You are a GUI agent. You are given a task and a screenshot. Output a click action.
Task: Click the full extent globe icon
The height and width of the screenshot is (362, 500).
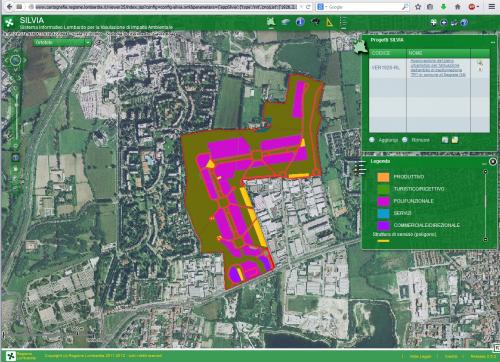pyautogui.click(x=16, y=158)
